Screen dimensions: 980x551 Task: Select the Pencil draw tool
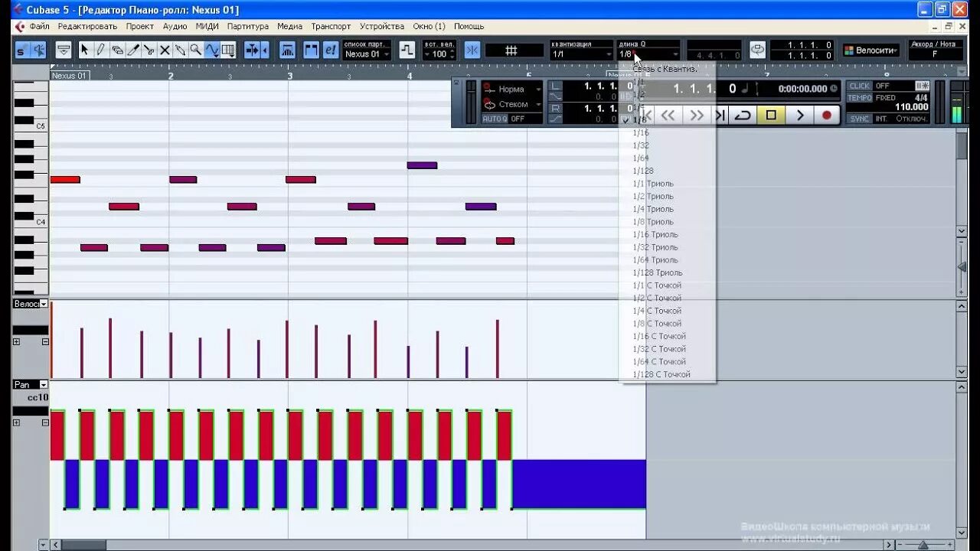pos(100,51)
